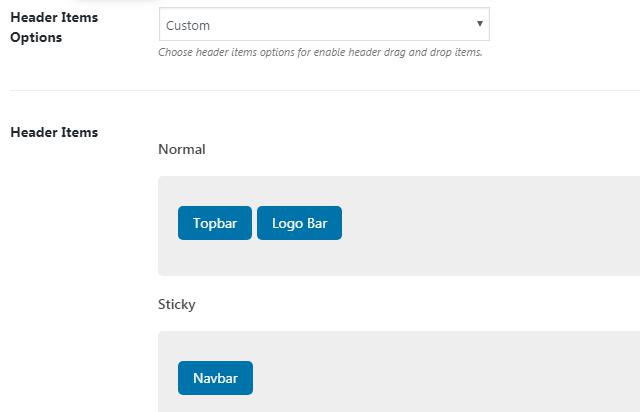Click 'drag and drop items' description phrase

(x=440, y=52)
